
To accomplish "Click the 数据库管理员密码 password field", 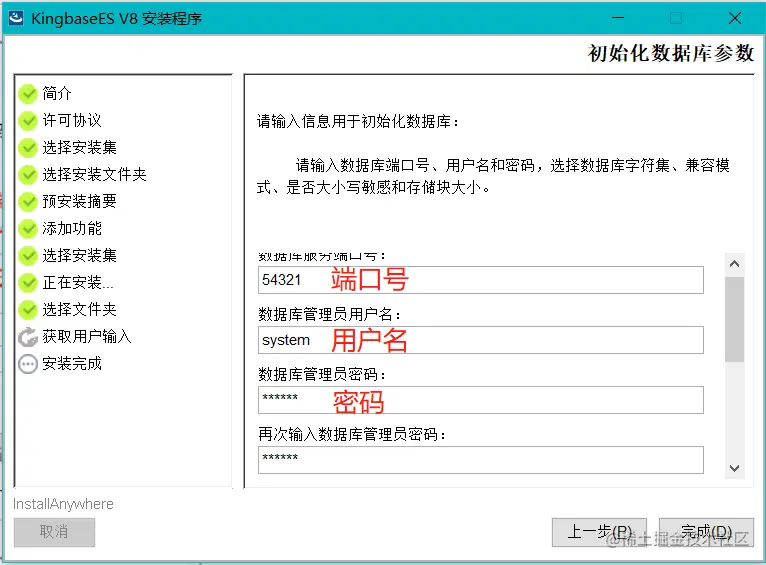I will coord(481,400).
